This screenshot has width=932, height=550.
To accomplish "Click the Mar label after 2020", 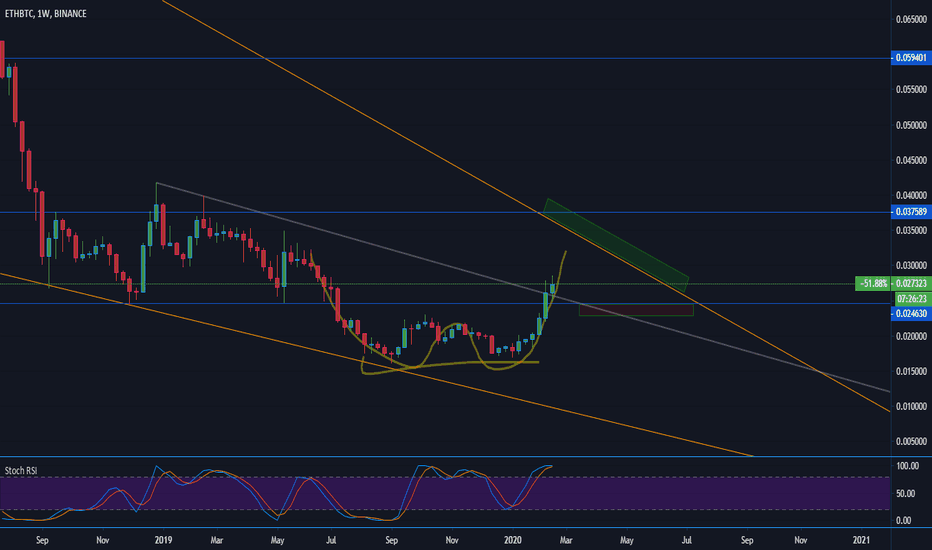I will [x=566, y=540].
